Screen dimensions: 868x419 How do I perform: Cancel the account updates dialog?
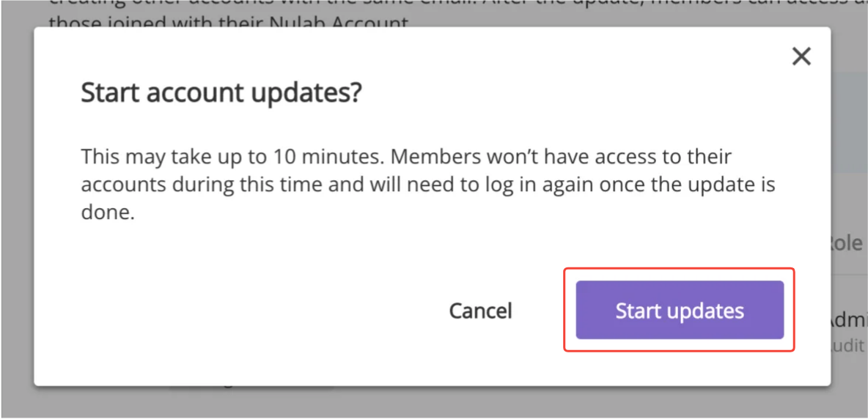tap(480, 311)
